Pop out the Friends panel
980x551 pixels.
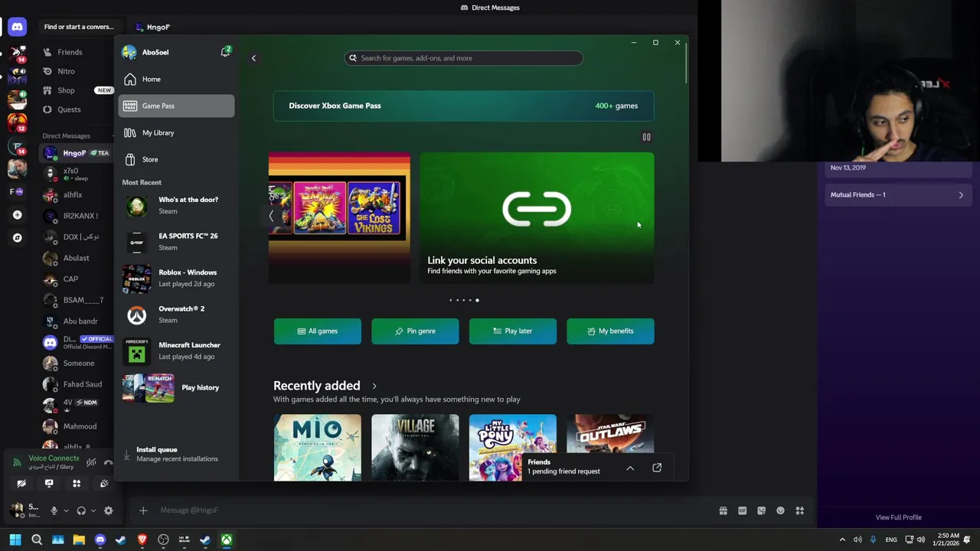point(657,468)
